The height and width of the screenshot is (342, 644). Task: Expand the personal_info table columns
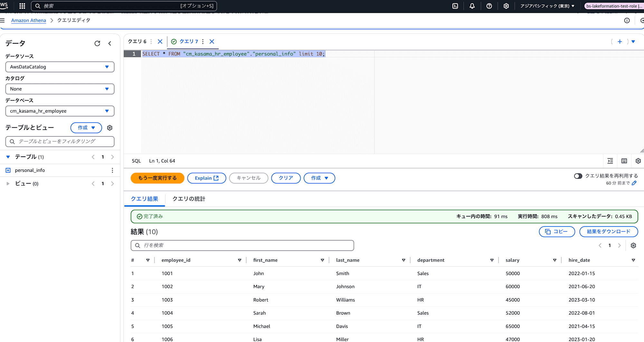click(8, 170)
